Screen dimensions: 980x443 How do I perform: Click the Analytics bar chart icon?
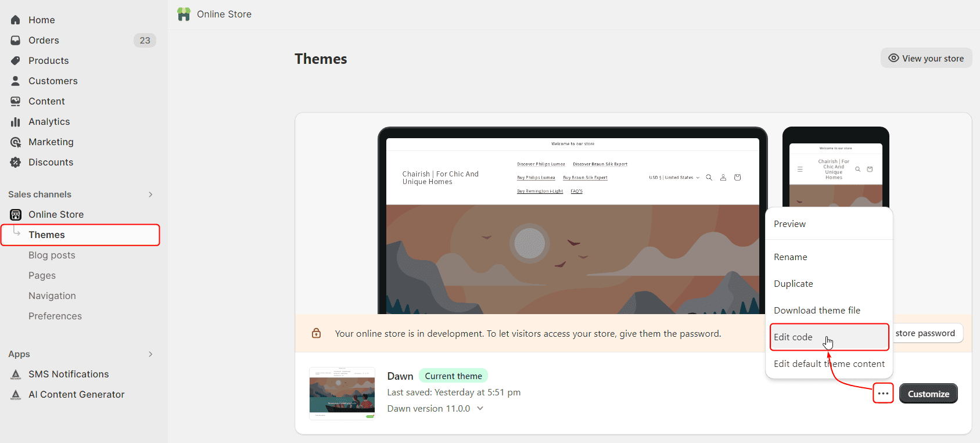coord(16,121)
